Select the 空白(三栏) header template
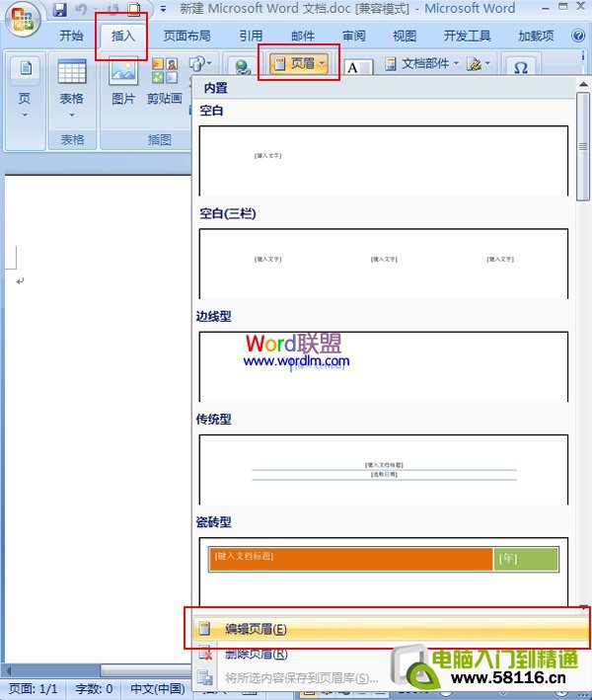Viewport: 592px width, 700px height. (384, 261)
